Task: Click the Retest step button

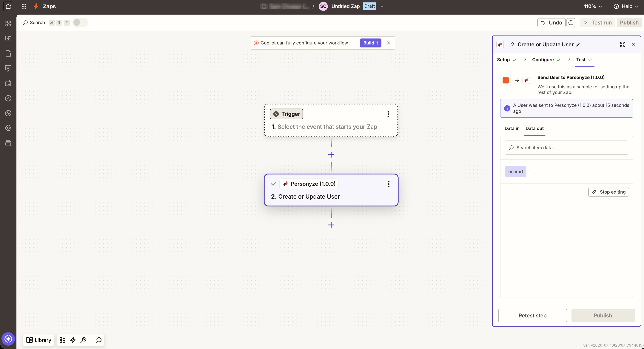Action: [532, 316]
